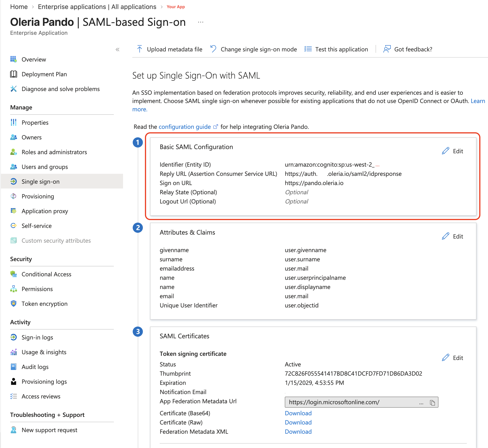Click the Deployment Plan book icon
The width and height of the screenshot is (488, 448).
click(14, 74)
